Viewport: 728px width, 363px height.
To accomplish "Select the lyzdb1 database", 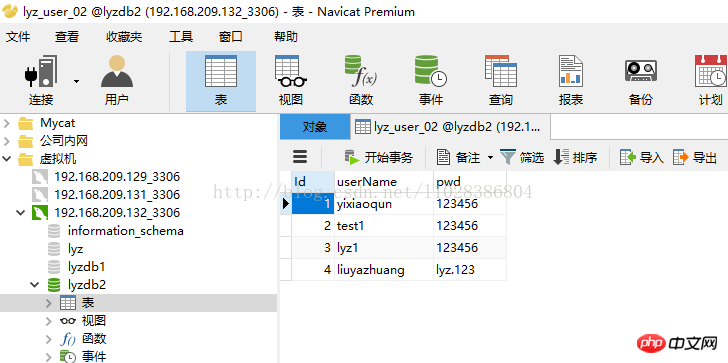I will point(86,267).
